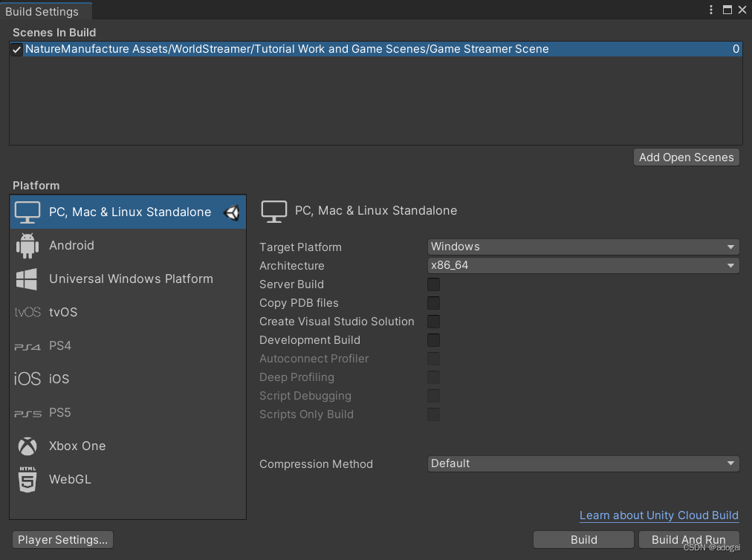
Task: Select Universal Windows Platform entry
Action: (128, 279)
